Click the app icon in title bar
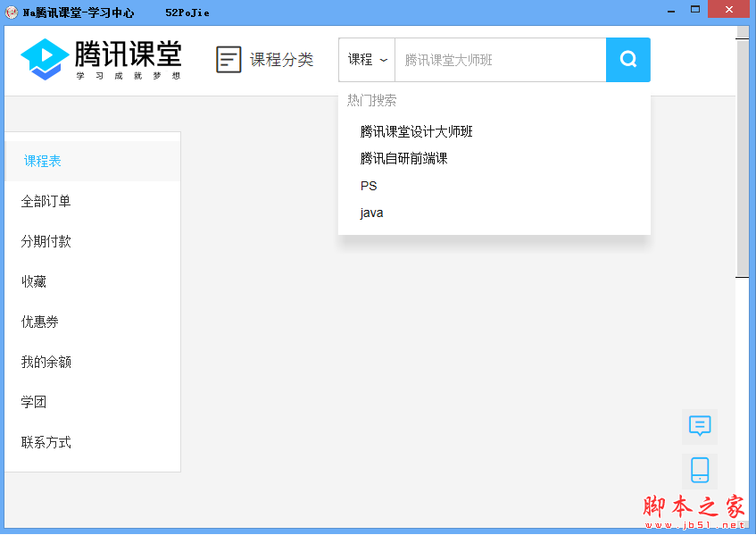 [11, 13]
